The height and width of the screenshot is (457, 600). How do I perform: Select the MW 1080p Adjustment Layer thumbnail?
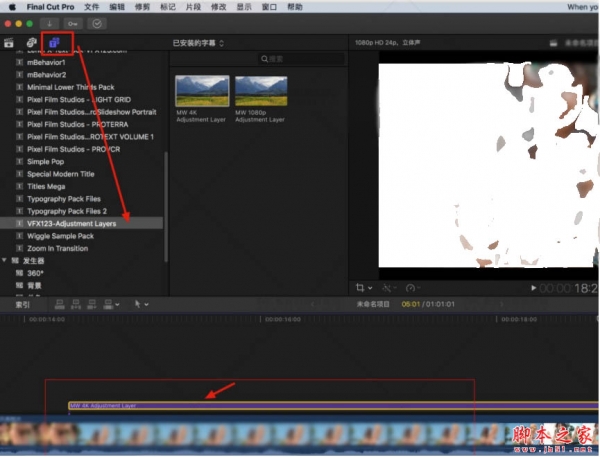pos(260,91)
